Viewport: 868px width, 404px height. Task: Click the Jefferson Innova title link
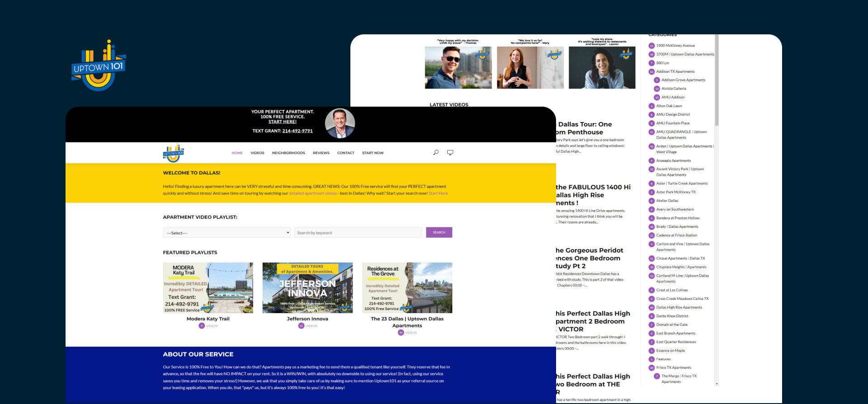click(307, 319)
